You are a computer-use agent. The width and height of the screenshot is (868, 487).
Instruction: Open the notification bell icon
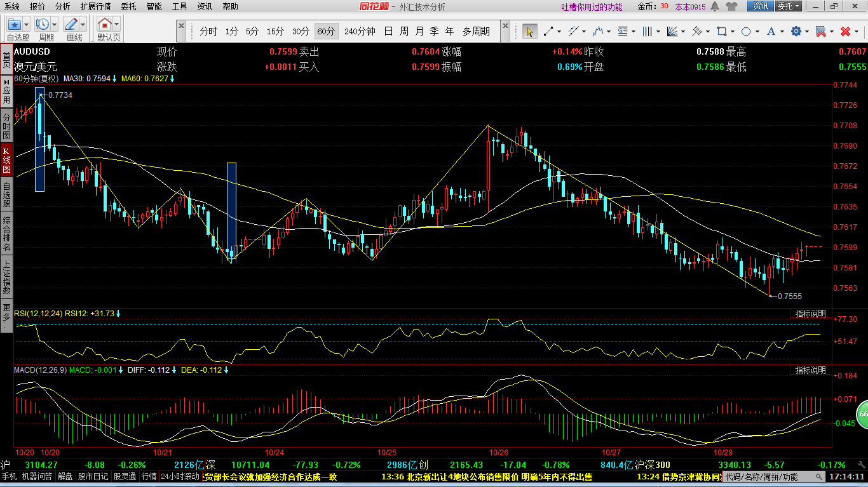pyautogui.click(x=715, y=6)
